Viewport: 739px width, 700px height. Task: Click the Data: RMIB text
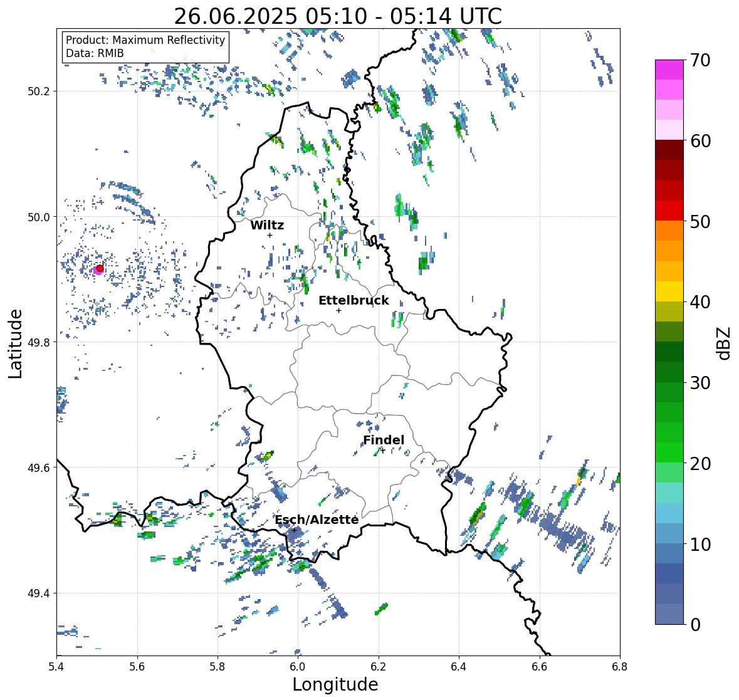[x=95, y=53]
